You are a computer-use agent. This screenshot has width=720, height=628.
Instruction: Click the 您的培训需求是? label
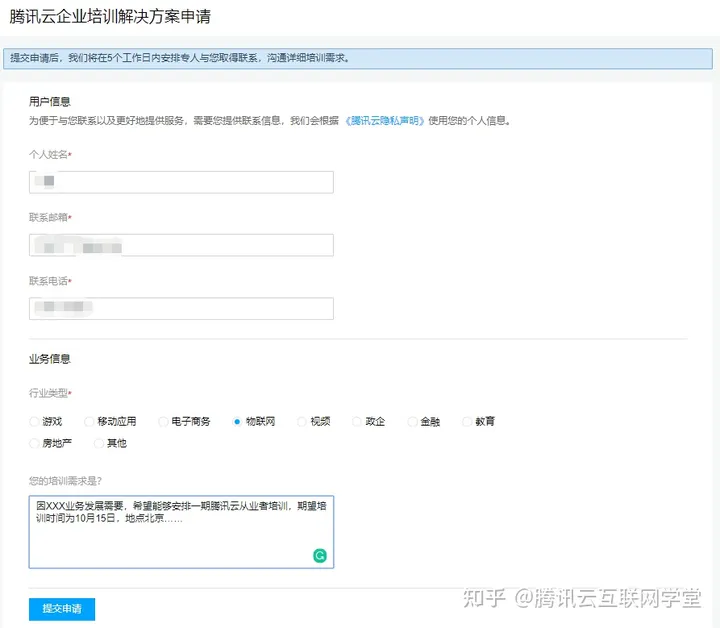65,481
